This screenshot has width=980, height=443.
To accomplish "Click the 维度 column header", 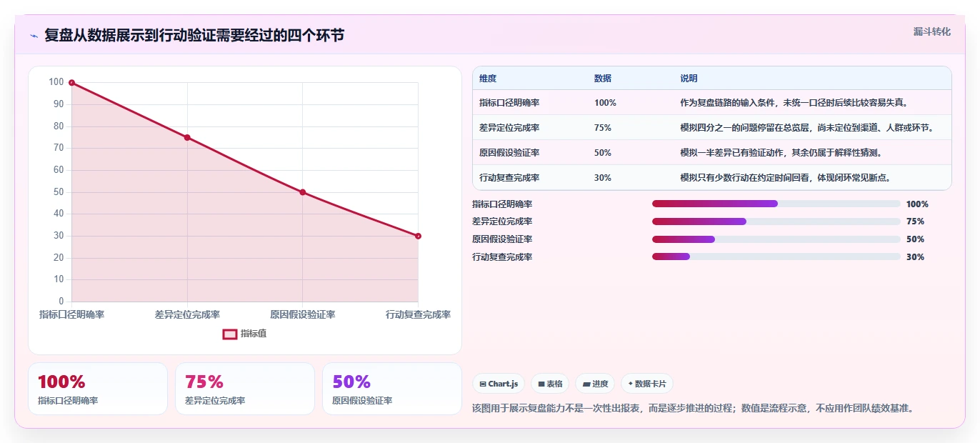I will (488, 79).
